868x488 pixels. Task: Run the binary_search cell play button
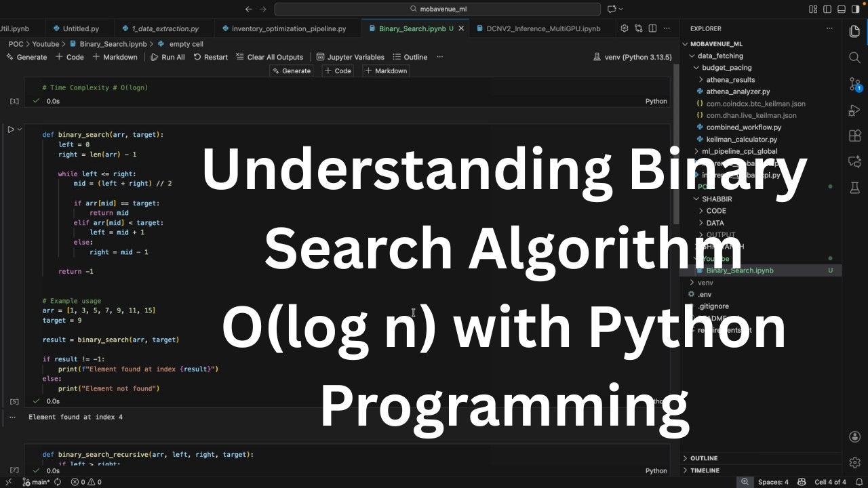click(x=11, y=129)
